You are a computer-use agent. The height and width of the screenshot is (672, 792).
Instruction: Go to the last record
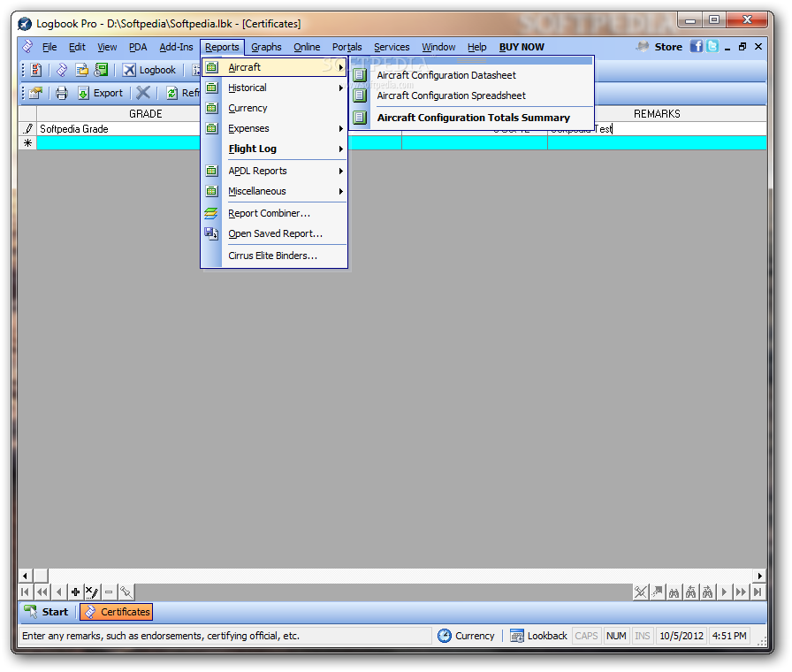click(x=758, y=592)
